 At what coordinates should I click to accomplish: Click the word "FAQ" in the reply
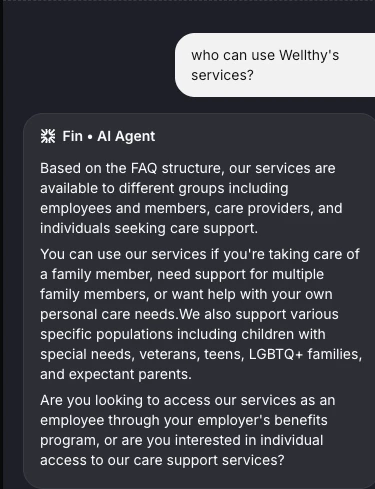[x=144, y=168]
